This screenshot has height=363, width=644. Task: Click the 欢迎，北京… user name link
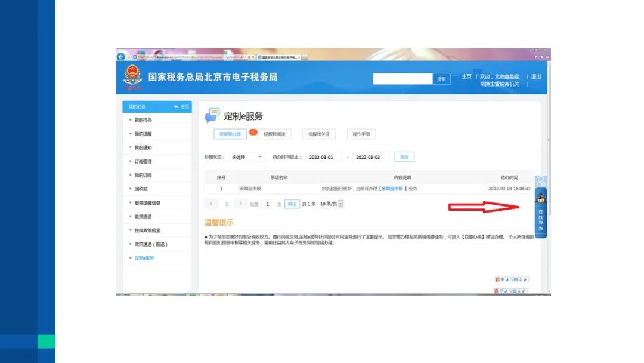click(501, 76)
